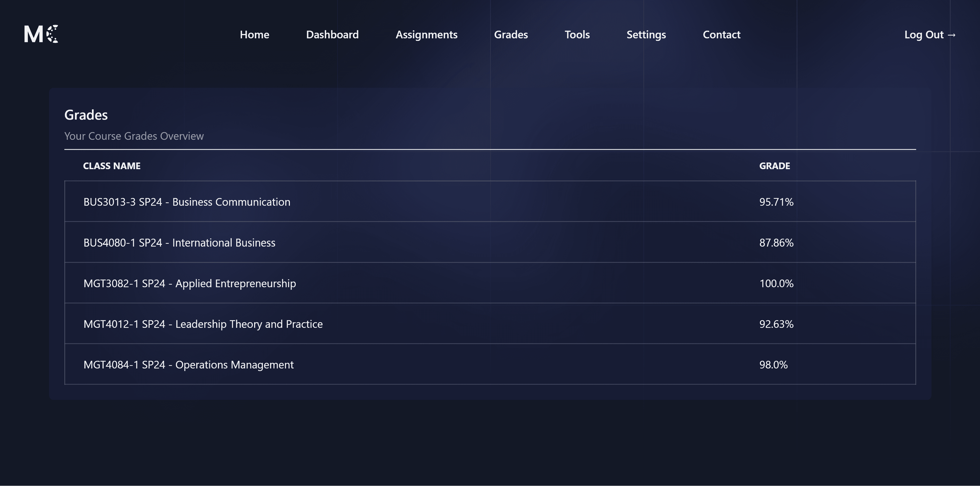This screenshot has width=980, height=486.
Task: Open Assignments in the navigation bar
Action: coord(427,35)
